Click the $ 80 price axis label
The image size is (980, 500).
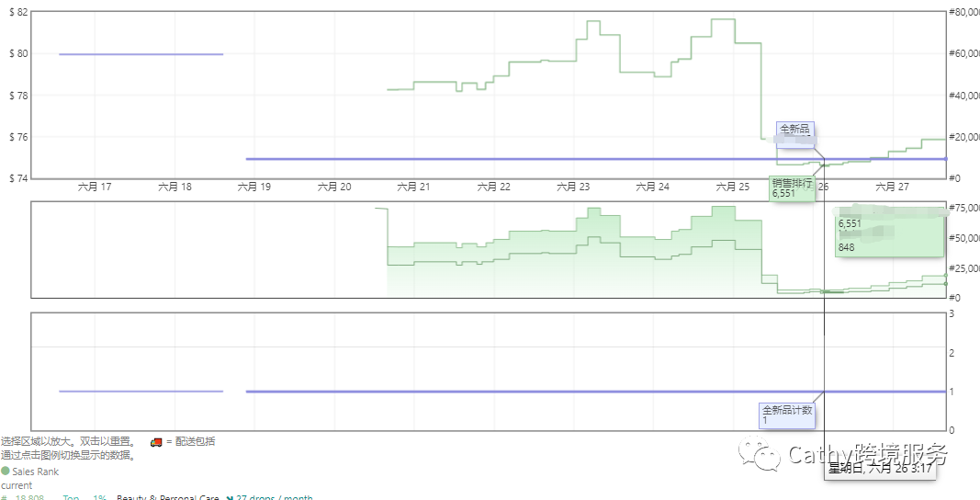18,54
